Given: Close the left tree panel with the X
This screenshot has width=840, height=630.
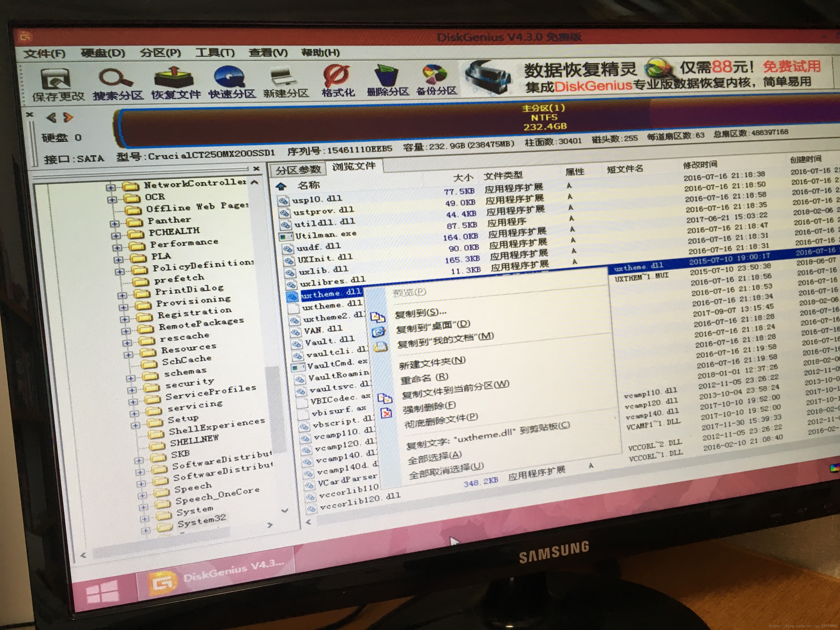Looking at the screenshot, I should (x=257, y=168).
